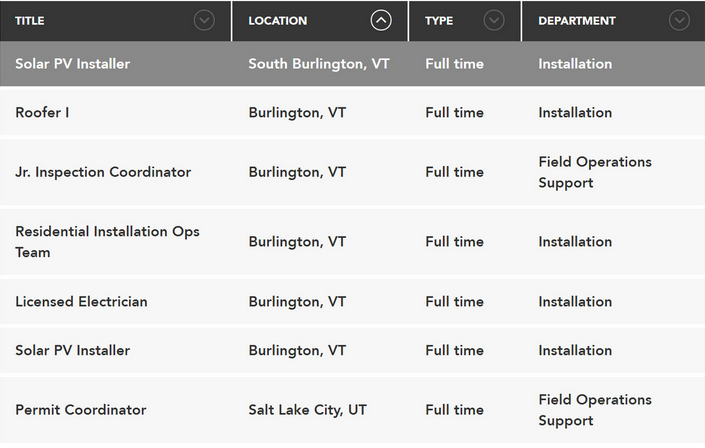Open the Solar PV Installer job in South Burlington
Image resolution: width=705 pixels, height=448 pixels.
[72, 64]
